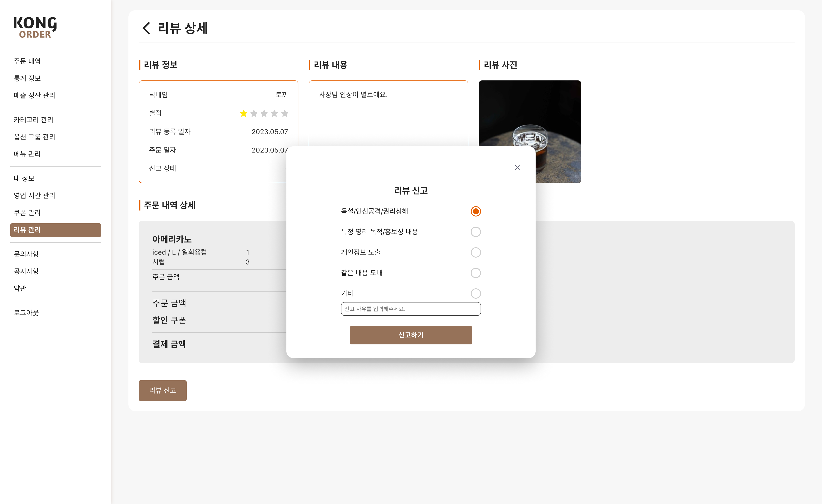Click the nickname value 토끼
The height and width of the screenshot is (504, 822).
[x=281, y=95]
